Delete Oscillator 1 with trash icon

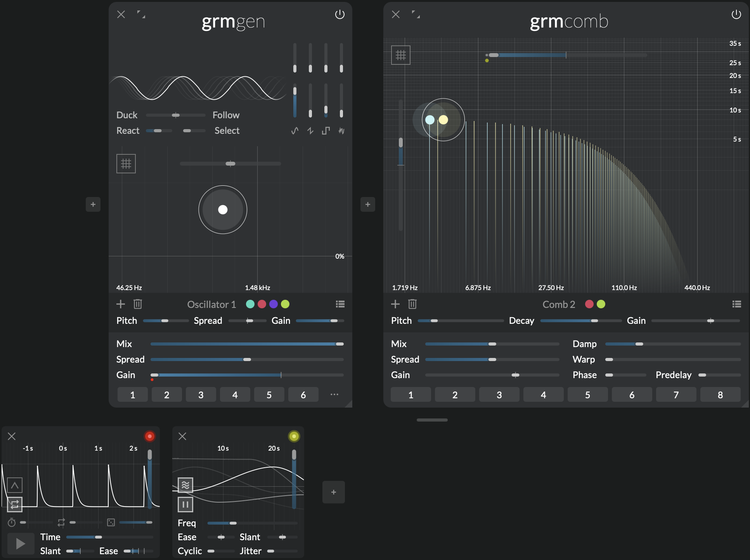tap(138, 304)
